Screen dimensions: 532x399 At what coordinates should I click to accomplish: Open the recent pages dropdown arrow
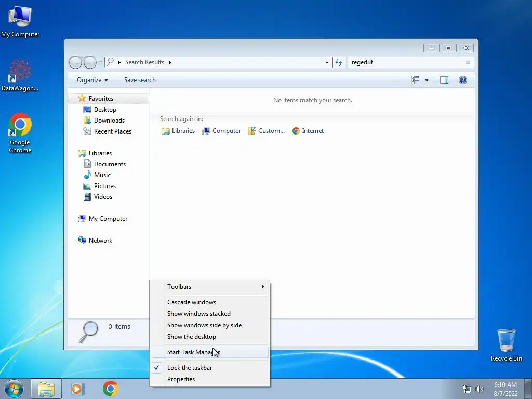100,63
